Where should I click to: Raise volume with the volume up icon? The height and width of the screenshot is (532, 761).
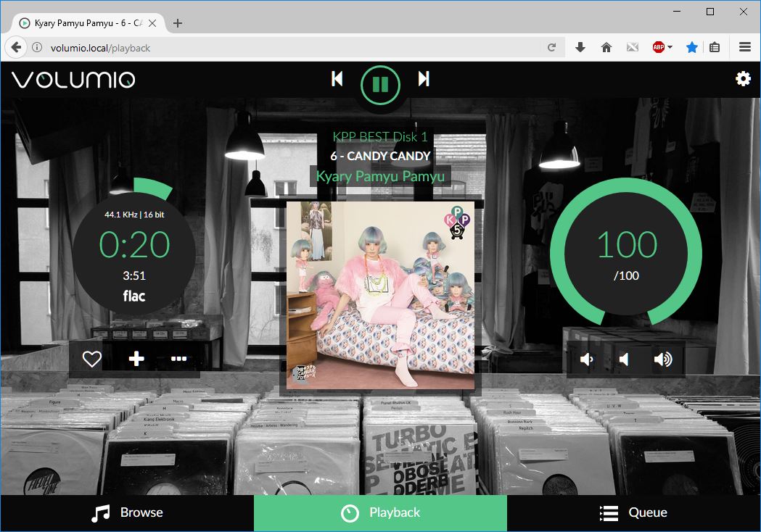click(663, 359)
